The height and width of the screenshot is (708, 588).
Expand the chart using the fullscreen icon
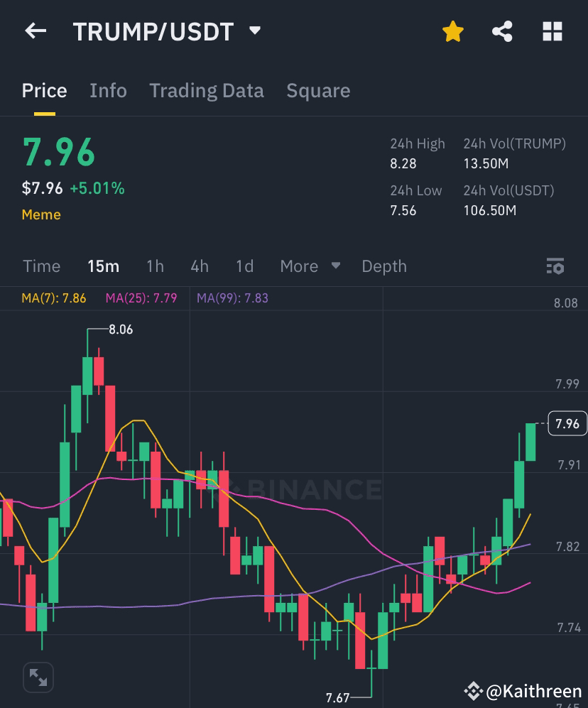38,677
